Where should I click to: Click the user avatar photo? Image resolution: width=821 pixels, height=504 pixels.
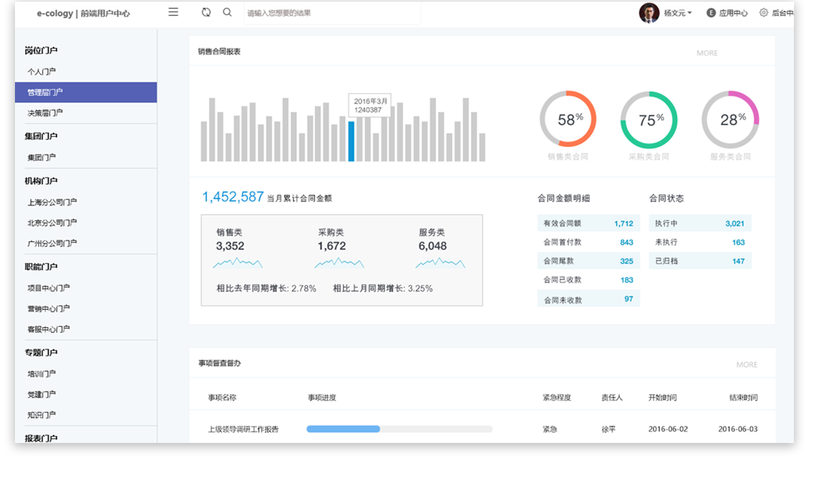(649, 13)
